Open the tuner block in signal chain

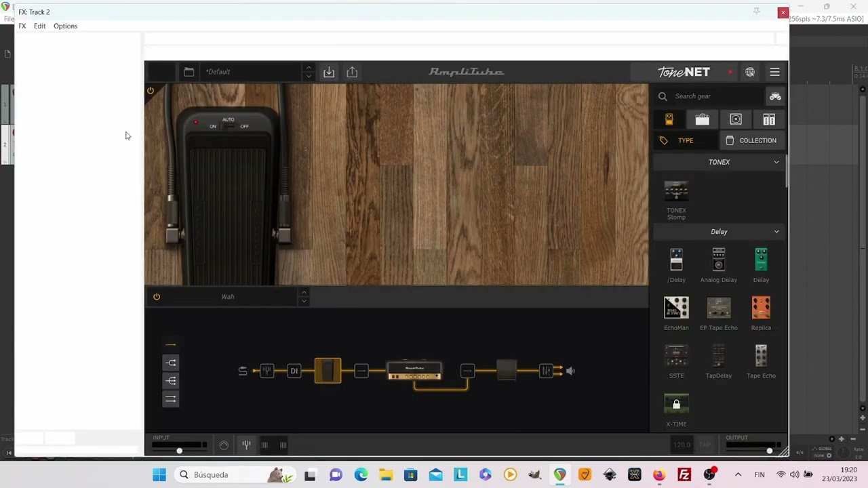(x=267, y=371)
